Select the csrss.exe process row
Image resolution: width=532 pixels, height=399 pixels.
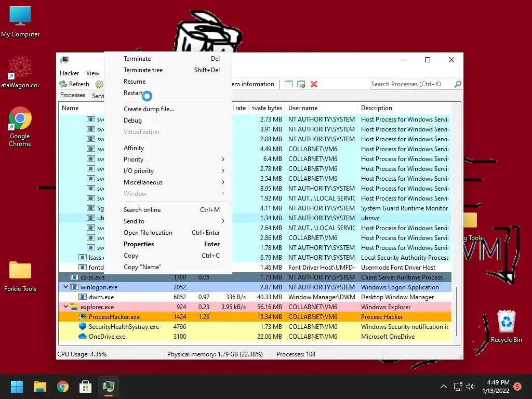click(x=255, y=277)
